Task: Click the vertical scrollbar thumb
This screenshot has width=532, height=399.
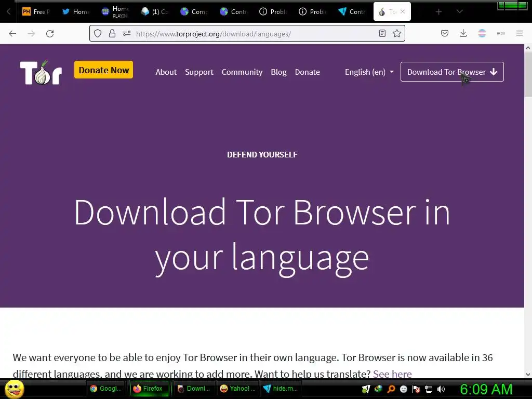Action: pyautogui.click(x=528, y=75)
